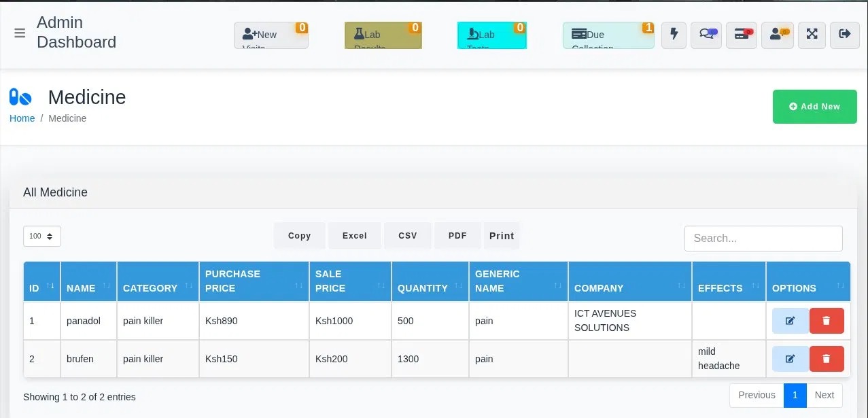Click the logout arrow icon
Image resolution: width=868 pixels, height=418 pixels.
[x=845, y=35]
